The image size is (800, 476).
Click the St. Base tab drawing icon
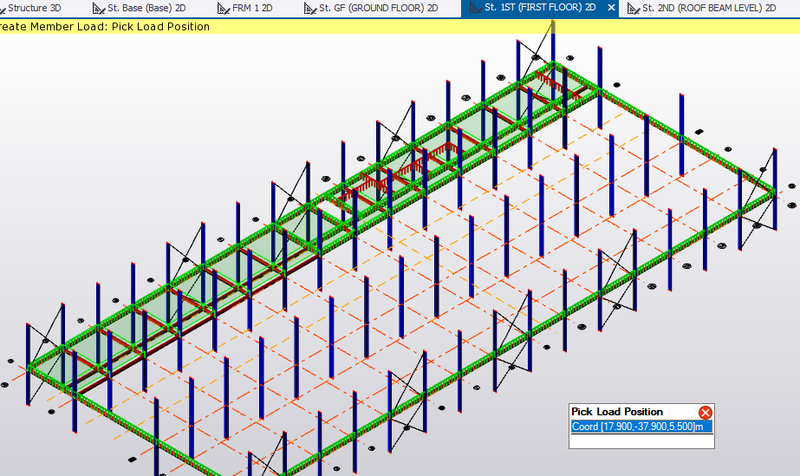coord(98,9)
